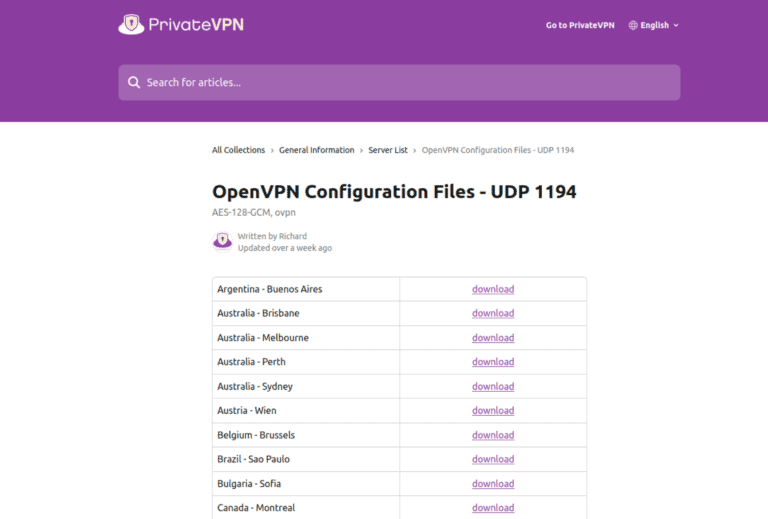Click the globe language icon
The width and height of the screenshot is (768, 519).
633,25
